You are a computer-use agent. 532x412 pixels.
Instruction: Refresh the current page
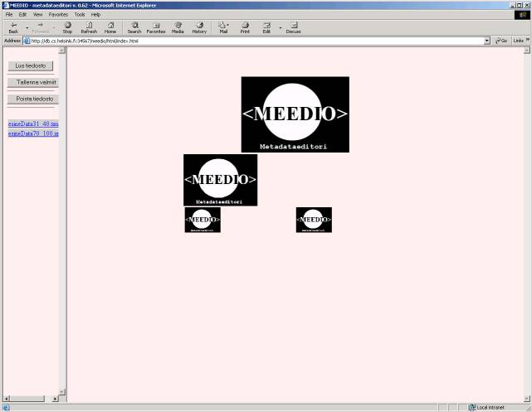(89, 27)
